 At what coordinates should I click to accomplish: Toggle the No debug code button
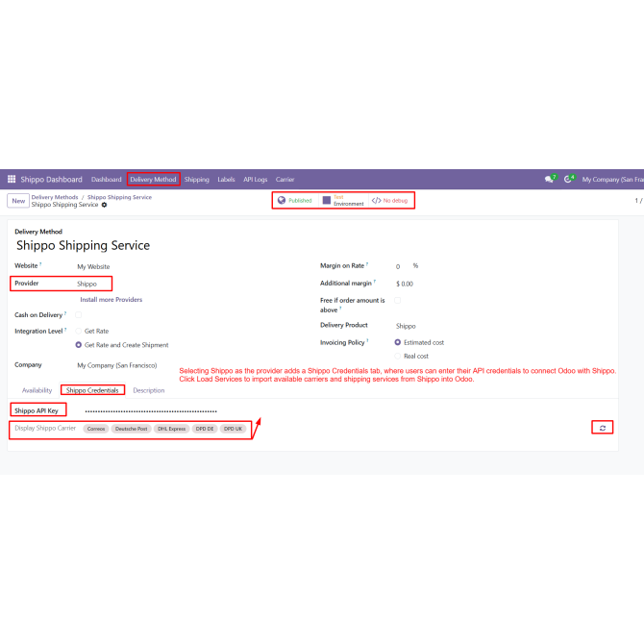pos(390,201)
